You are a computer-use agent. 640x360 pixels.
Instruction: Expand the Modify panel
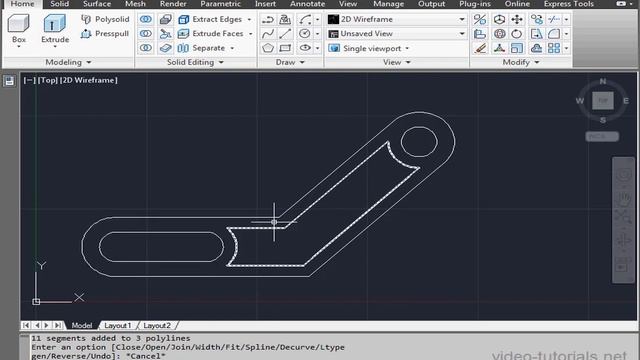pos(520,62)
